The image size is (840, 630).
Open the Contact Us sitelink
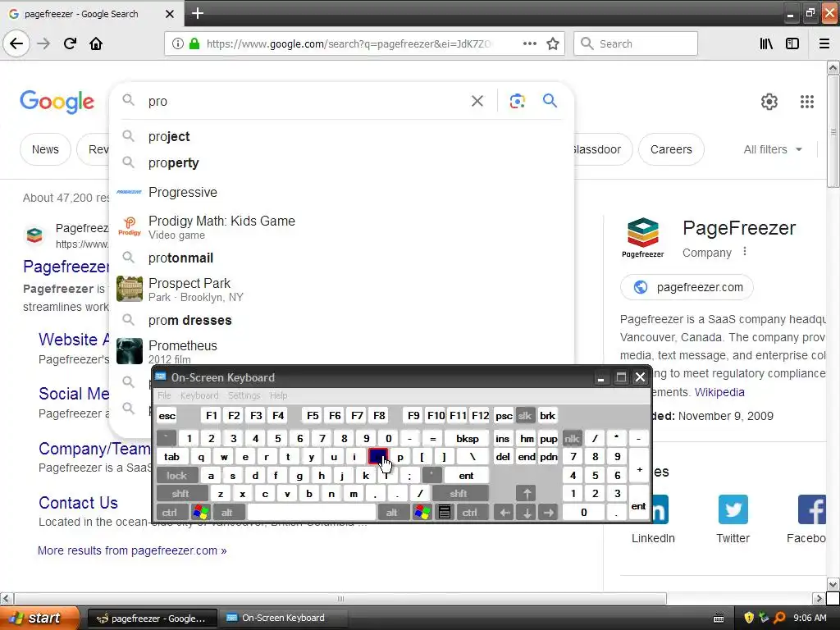(78, 503)
